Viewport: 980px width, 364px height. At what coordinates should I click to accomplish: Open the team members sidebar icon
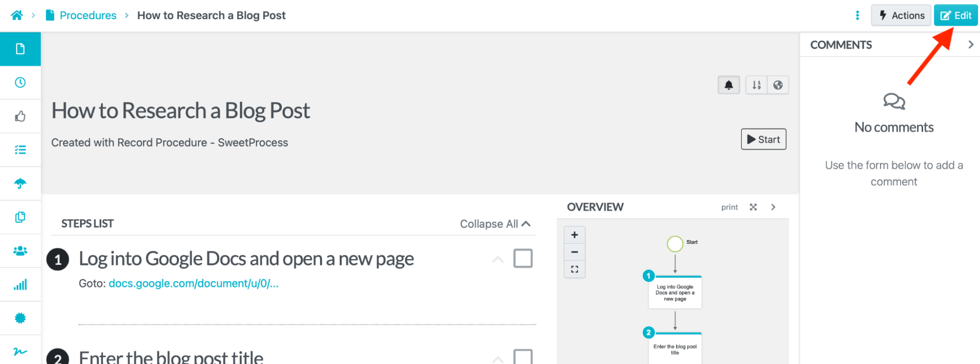coord(20,251)
